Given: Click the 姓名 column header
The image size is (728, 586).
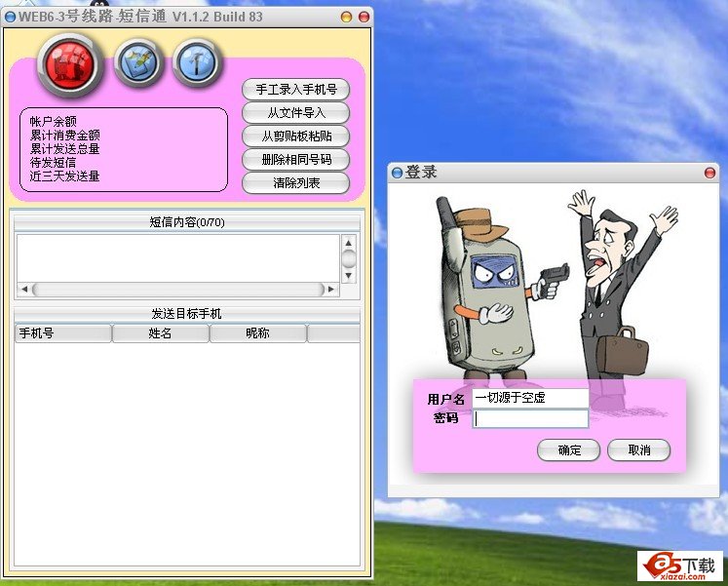Looking at the screenshot, I should [x=161, y=333].
